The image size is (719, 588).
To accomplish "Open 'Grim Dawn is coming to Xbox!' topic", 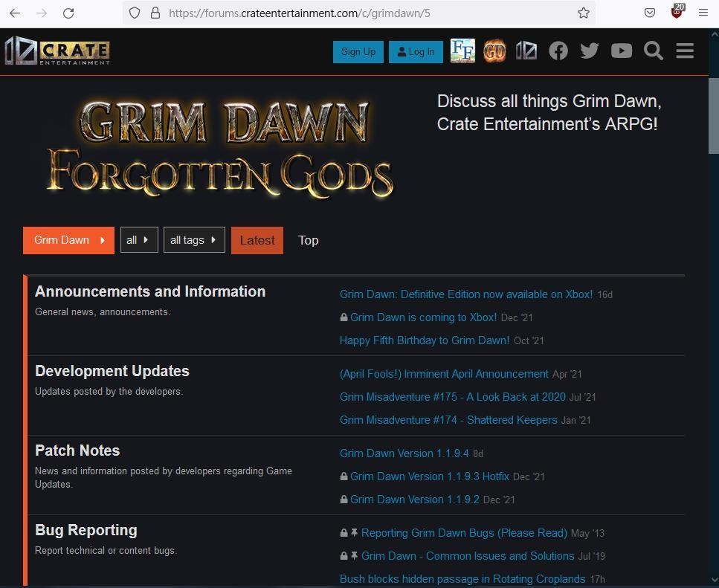I will coord(423,317).
